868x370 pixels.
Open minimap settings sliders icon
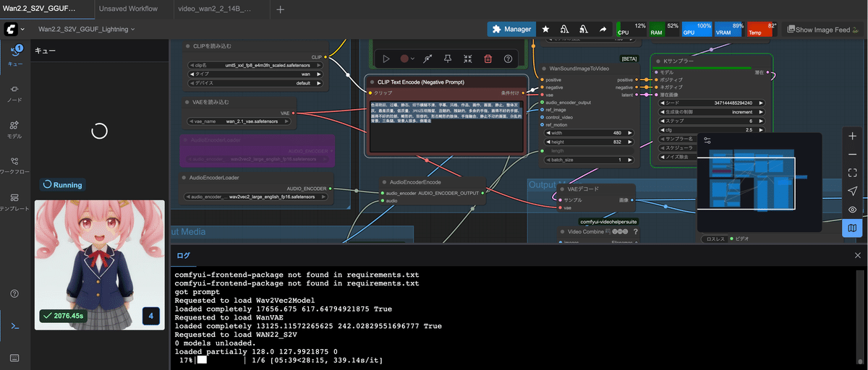(x=707, y=140)
